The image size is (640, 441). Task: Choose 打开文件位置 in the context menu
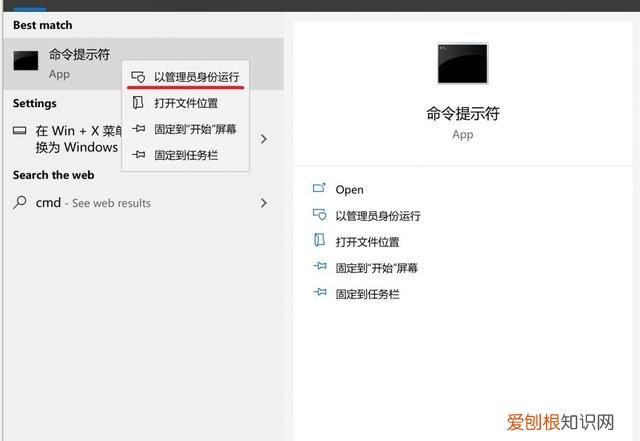[x=185, y=103]
